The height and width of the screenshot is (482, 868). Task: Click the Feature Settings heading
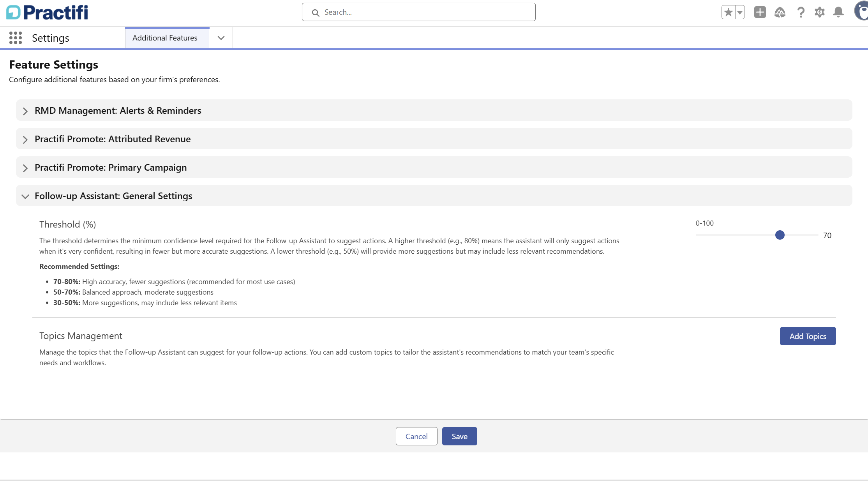pos(54,65)
